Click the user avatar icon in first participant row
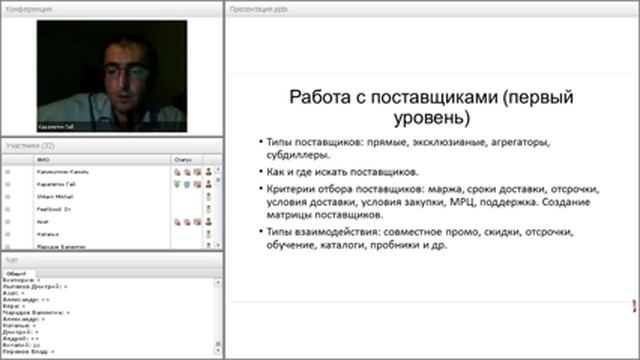 point(209,172)
